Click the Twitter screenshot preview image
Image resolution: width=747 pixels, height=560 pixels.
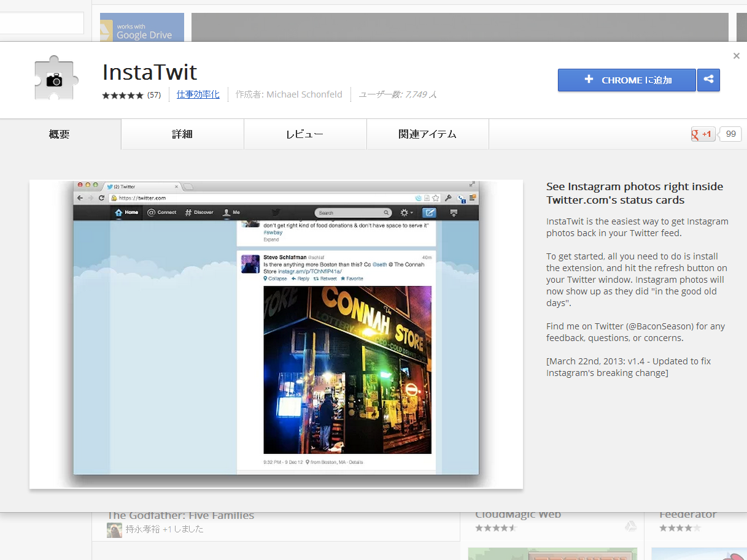click(x=276, y=334)
